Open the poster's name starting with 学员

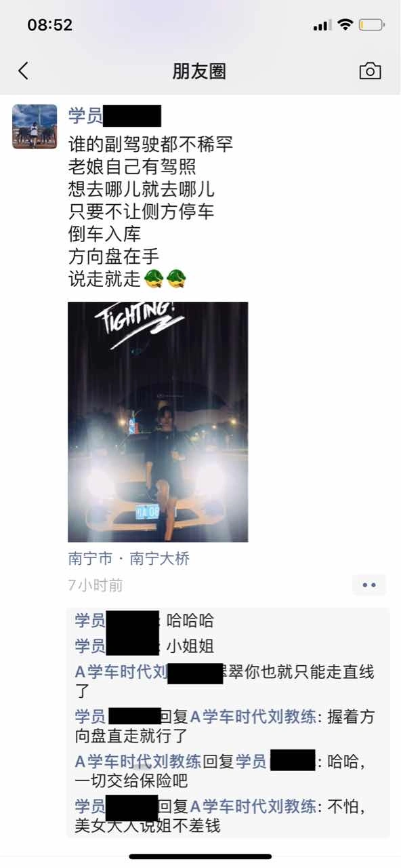[x=115, y=116]
